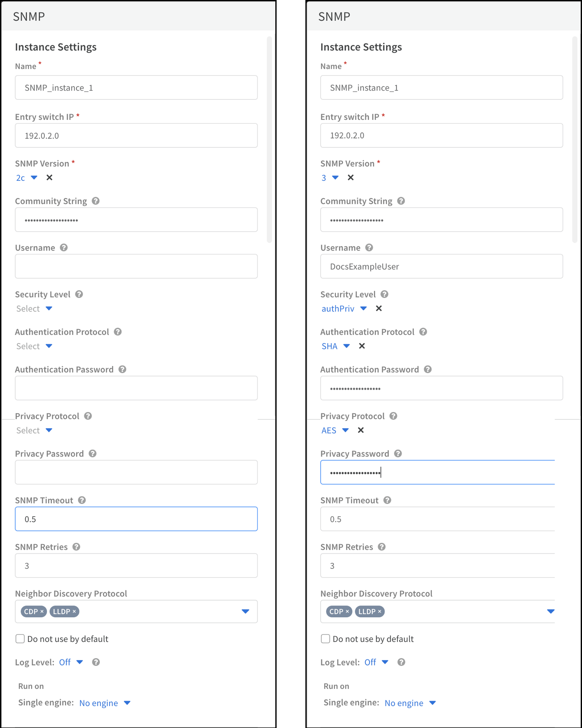Clear the SNMP Version 2c selection
The height and width of the screenshot is (728, 582).
click(49, 177)
